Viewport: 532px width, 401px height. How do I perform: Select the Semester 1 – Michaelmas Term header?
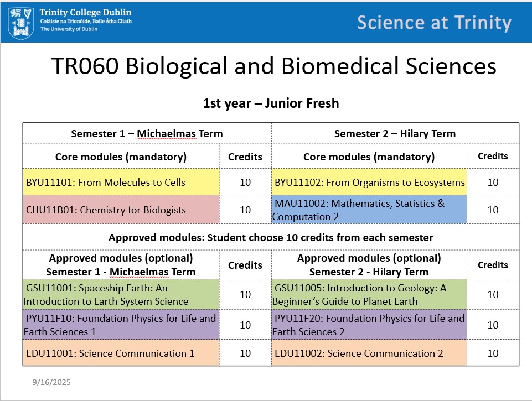point(147,133)
